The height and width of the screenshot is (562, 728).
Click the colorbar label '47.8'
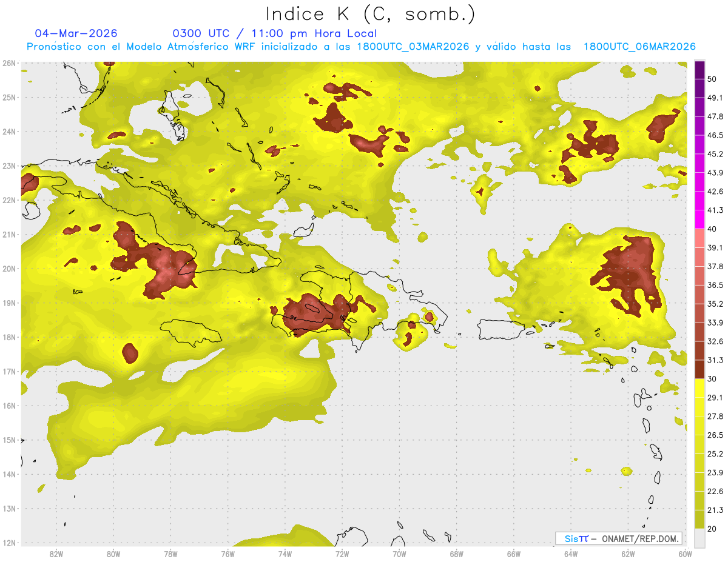[715, 116]
